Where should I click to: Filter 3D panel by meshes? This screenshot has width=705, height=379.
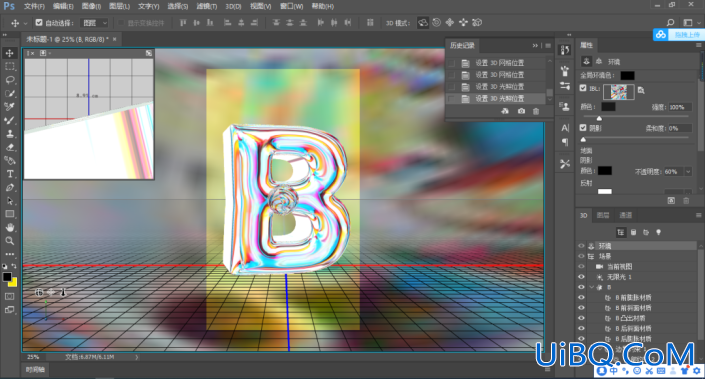pyautogui.click(x=633, y=232)
